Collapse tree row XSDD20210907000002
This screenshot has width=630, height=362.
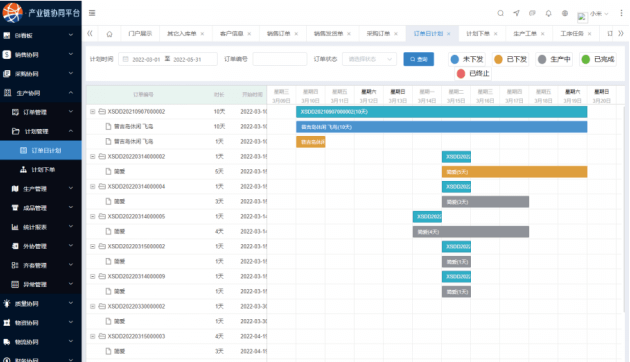[x=92, y=112]
